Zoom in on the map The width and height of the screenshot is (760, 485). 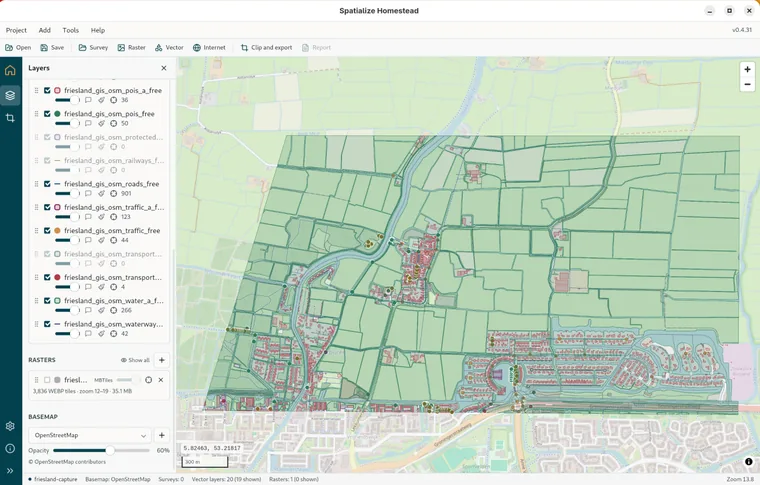tap(747, 69)
